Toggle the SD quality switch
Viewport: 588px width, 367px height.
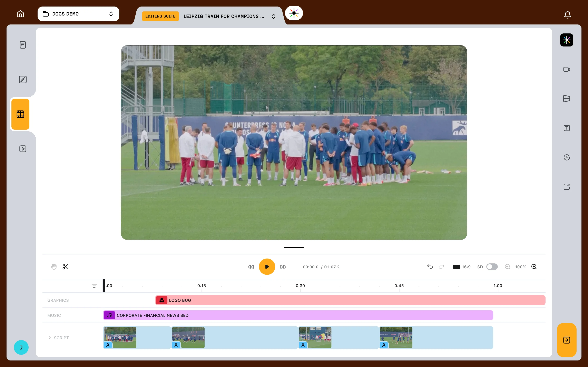pos(492,267)
